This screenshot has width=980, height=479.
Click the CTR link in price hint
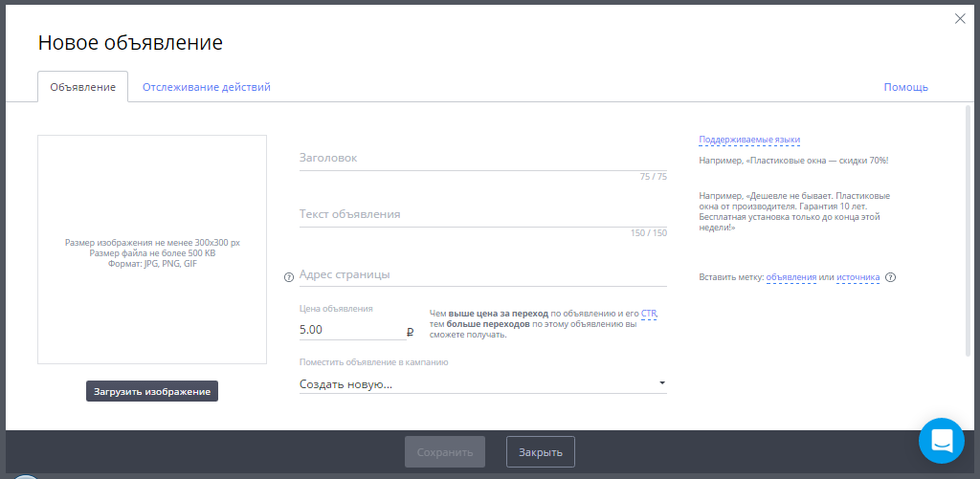pyautogui.click(x=649, y=313)
